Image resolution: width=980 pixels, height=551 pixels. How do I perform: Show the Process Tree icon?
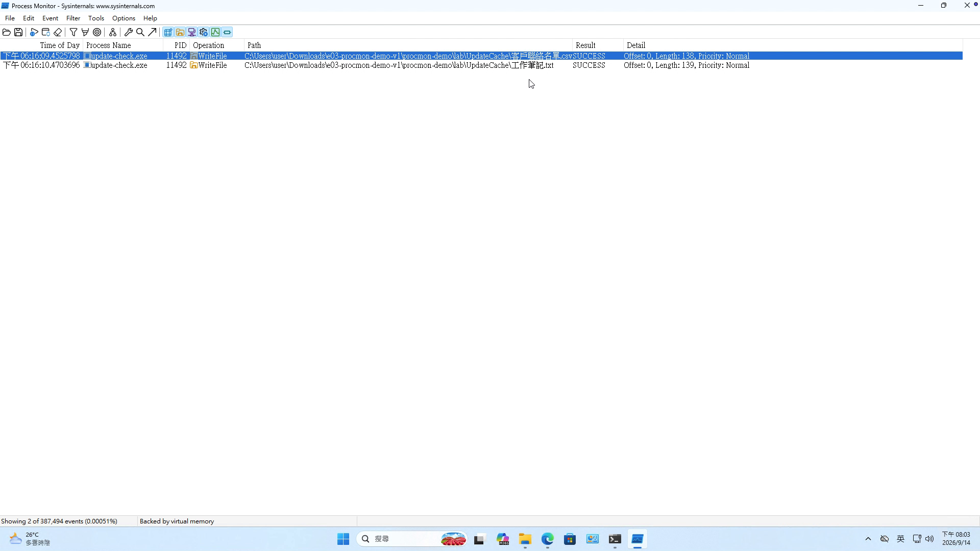click(113, 32)
